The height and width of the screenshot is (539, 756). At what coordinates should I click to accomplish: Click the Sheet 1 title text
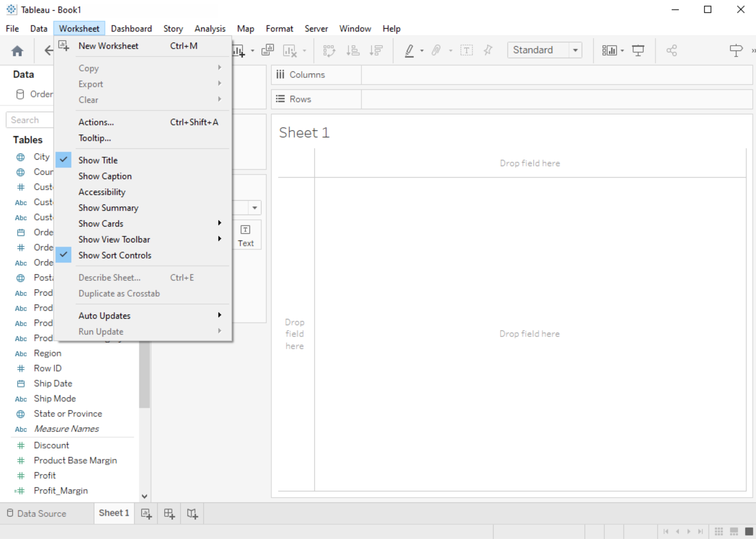click(304, 133)
